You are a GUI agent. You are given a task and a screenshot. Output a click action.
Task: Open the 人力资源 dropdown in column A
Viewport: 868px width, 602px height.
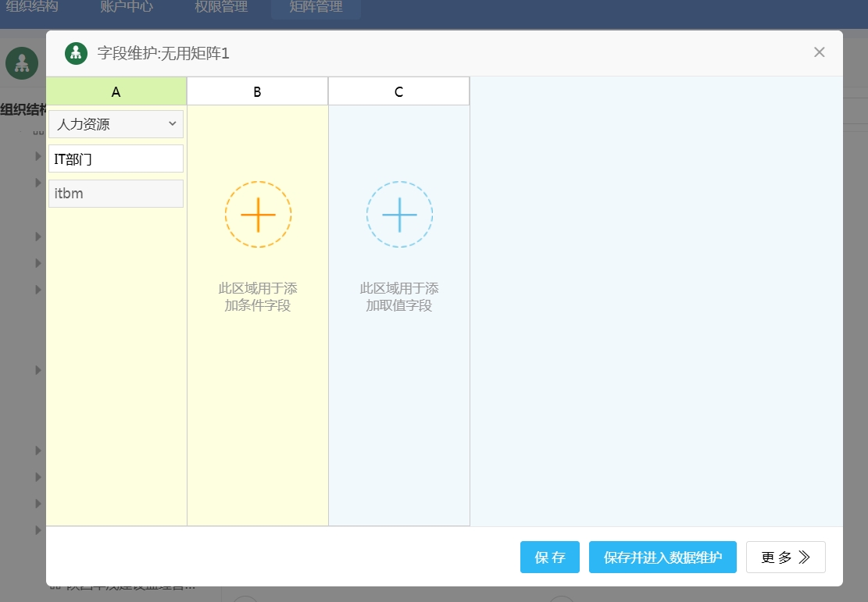coord(116,124)
